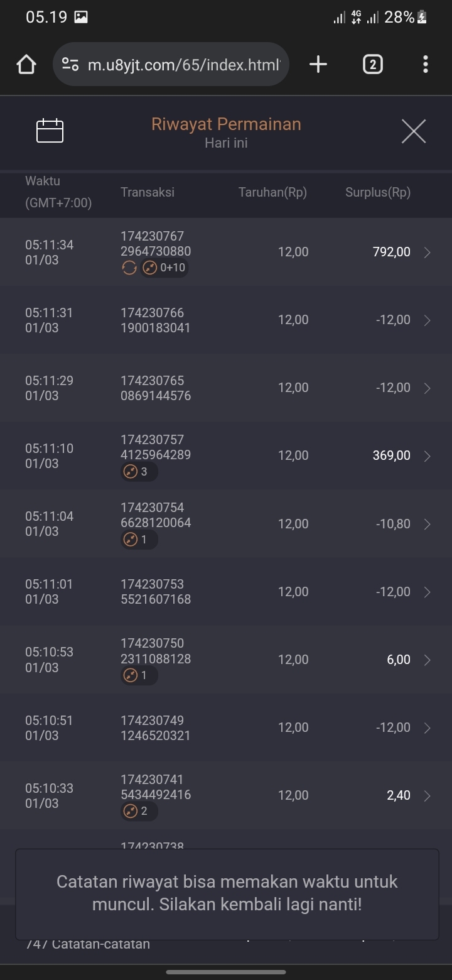Close the Riwayat Permainan panel
This screenshot has width=452, height=980.
[x=414, y=131]
